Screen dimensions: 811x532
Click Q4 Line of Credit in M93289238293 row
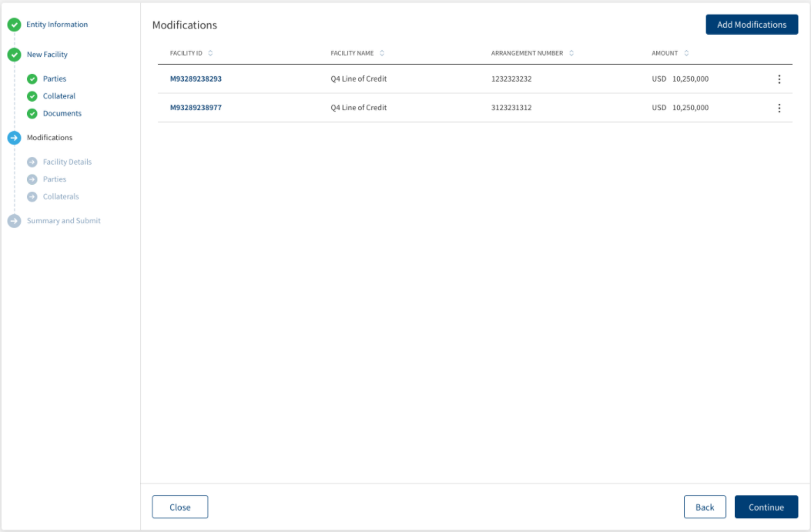(x=358, y=79)
